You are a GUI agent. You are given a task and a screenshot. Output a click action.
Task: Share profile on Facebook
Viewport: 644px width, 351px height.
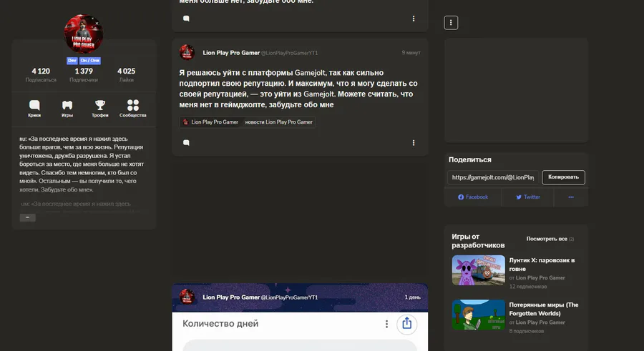tap(473, 197)
